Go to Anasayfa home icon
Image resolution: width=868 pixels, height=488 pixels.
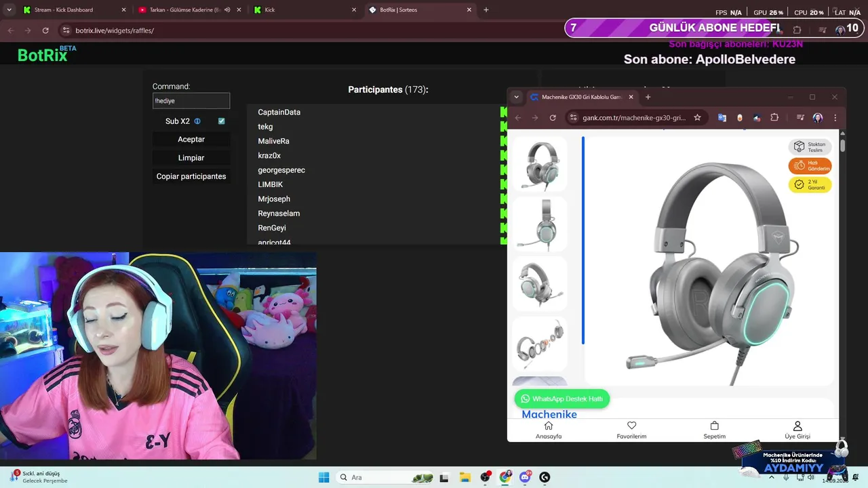pyautogui.click(x=549, y=430)
